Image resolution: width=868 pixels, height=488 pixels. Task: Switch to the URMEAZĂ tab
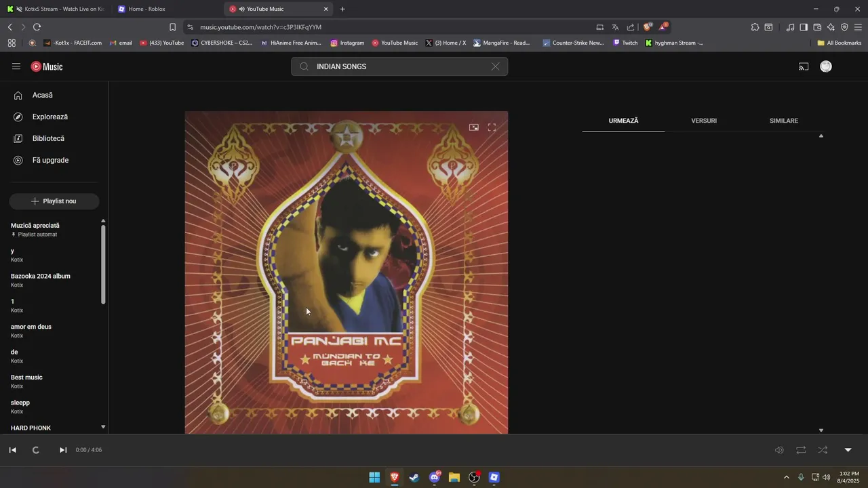pos(623,121)
